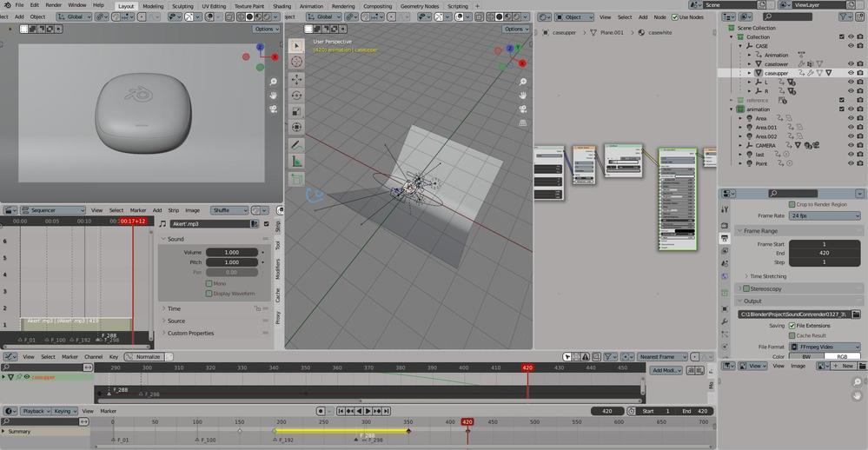The height and width of the screenshot is (450, 868).
Task: Adjust the Volume slider field
Action: coord(232,253)
